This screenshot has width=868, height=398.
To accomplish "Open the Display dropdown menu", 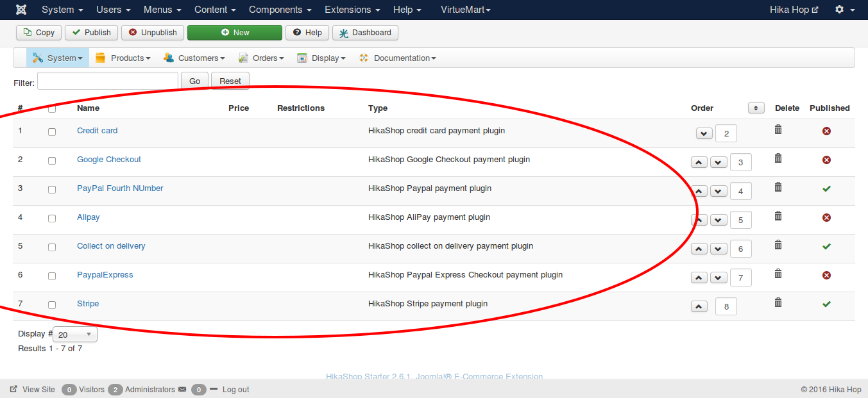I will [x=321, y=58].
